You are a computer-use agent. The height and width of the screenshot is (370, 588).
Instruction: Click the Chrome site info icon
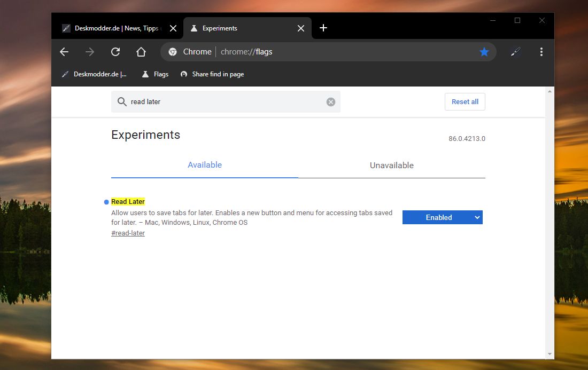[173, 52]
